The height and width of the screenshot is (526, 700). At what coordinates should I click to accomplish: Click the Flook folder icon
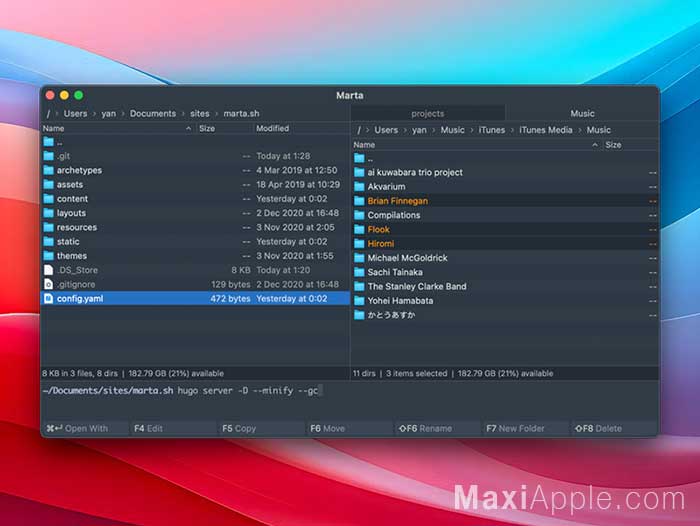click(359, 230)
